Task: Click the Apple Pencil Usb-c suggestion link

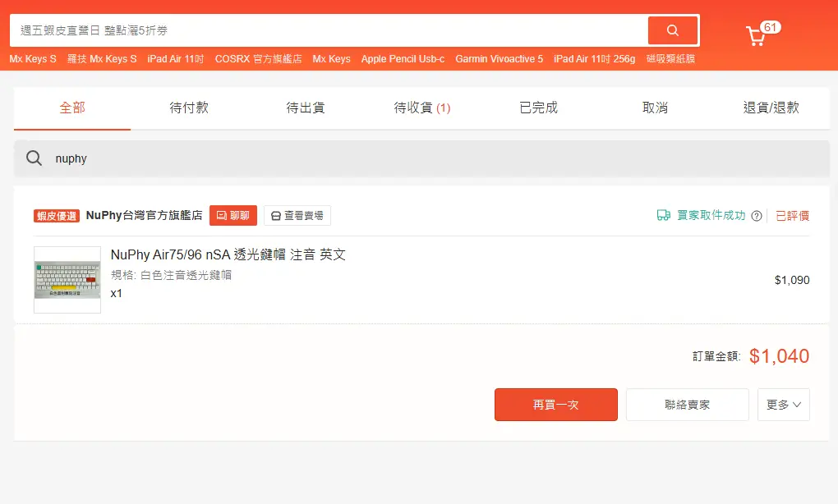Action: coord(403,59)
